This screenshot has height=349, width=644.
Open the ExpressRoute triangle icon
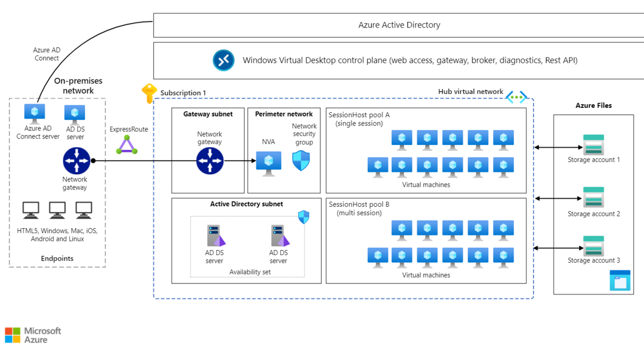(x=126, y=146)
